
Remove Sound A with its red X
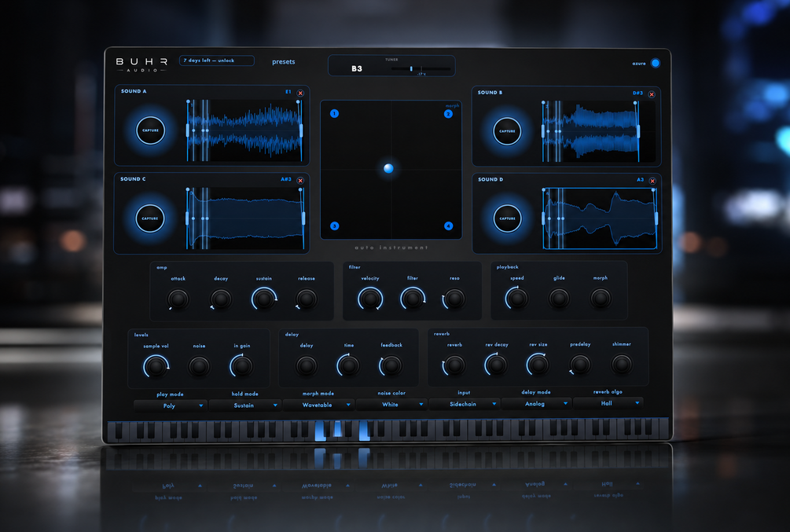coord(300,94)
